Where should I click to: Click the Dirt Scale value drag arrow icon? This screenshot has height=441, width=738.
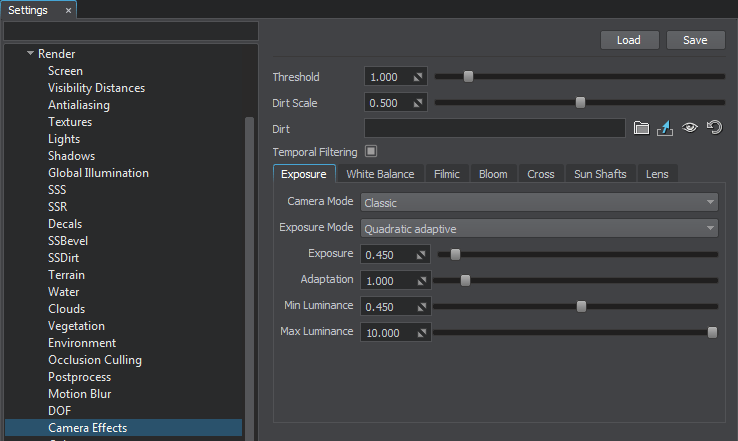tap(418, 103)
